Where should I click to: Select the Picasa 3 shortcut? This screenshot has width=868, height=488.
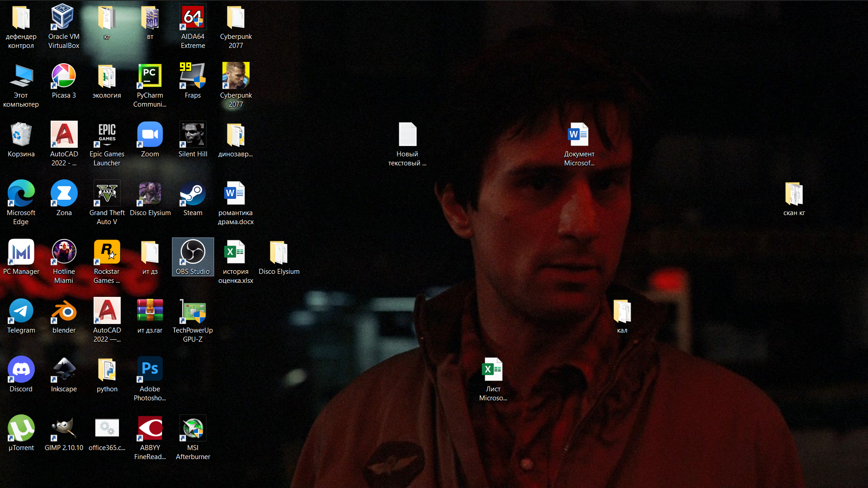pyautogui.click(x=64, y=80)
